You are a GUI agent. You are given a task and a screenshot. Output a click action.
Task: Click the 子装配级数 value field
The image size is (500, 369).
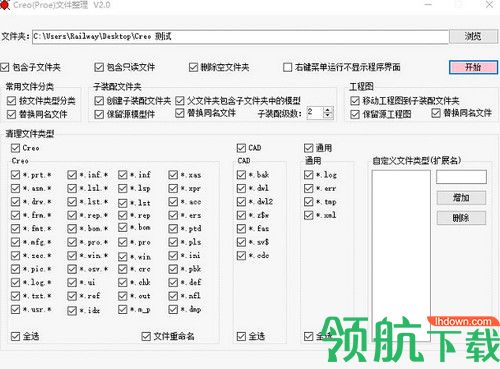click(x=315, y=113)
